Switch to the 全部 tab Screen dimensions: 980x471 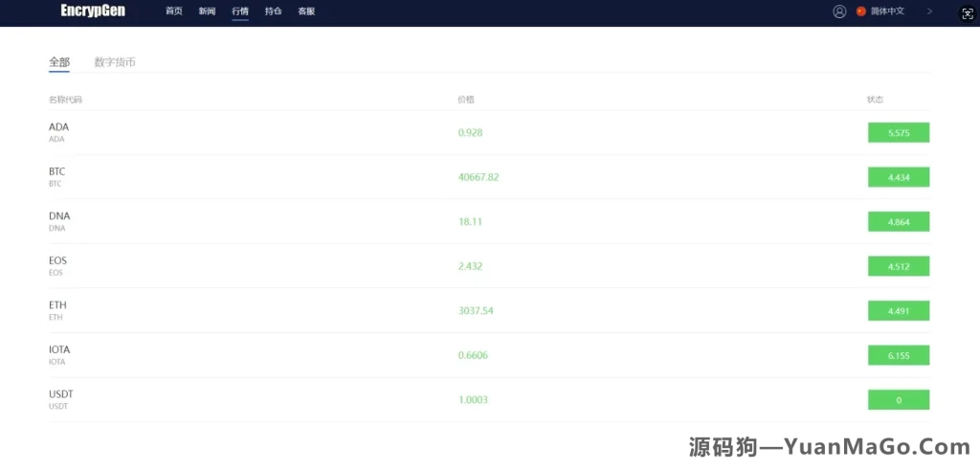(59, 62)
